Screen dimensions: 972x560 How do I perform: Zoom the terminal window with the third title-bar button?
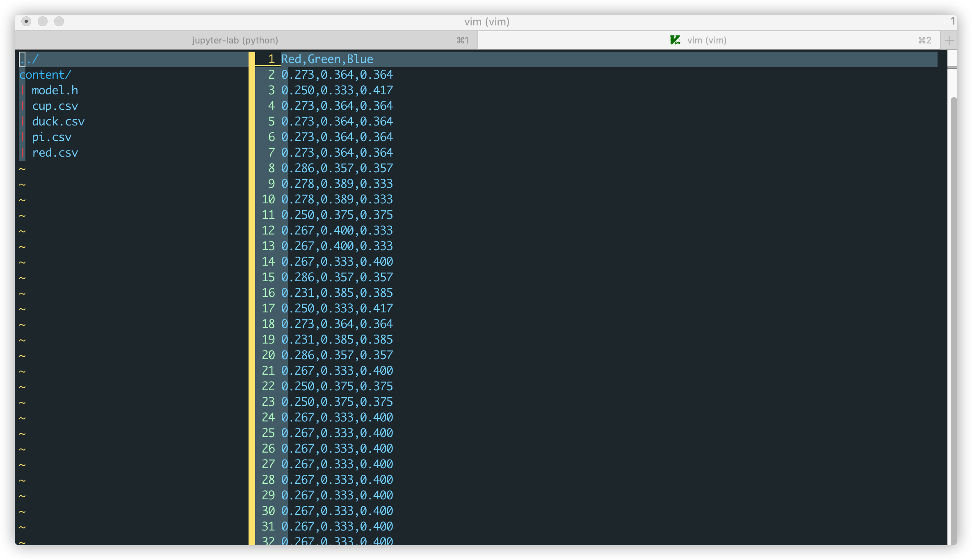pyautogui.click(x=59, y=21)
